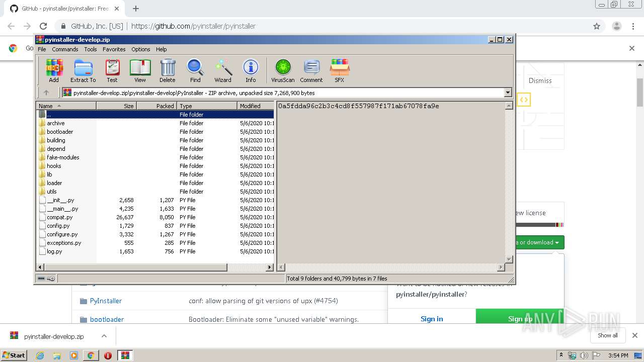Expand the archive path dropdown
The height and width of the screenshot is (362, 644).
coord(508,93)
